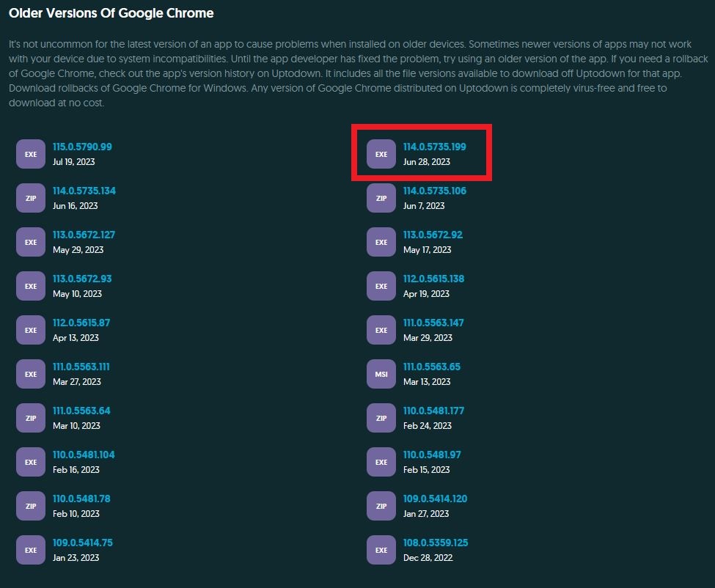Click the EXE icon beside version 109.0.5414.75
The image size is (715, 588).
tap(31, 550)
